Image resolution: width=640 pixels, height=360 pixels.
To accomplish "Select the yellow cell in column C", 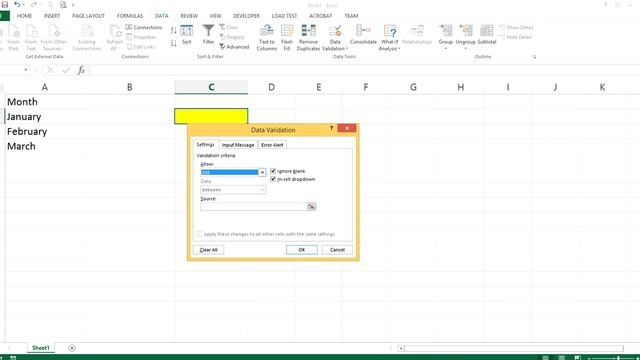I will pos(211,116).
